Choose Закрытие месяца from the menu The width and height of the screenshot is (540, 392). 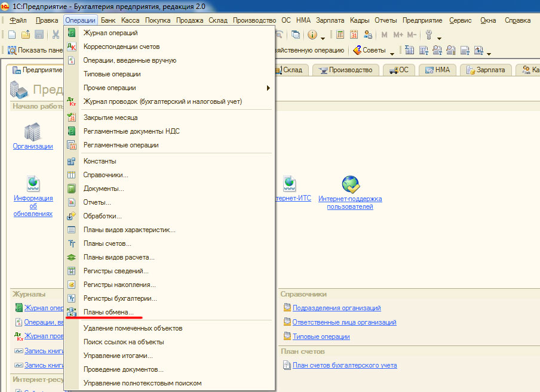point(111,118)
